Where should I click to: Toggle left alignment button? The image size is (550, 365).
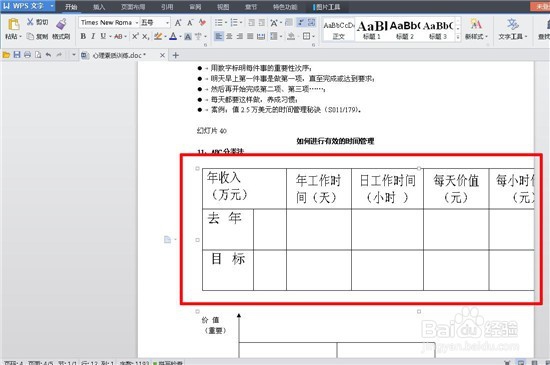point(219,36)
